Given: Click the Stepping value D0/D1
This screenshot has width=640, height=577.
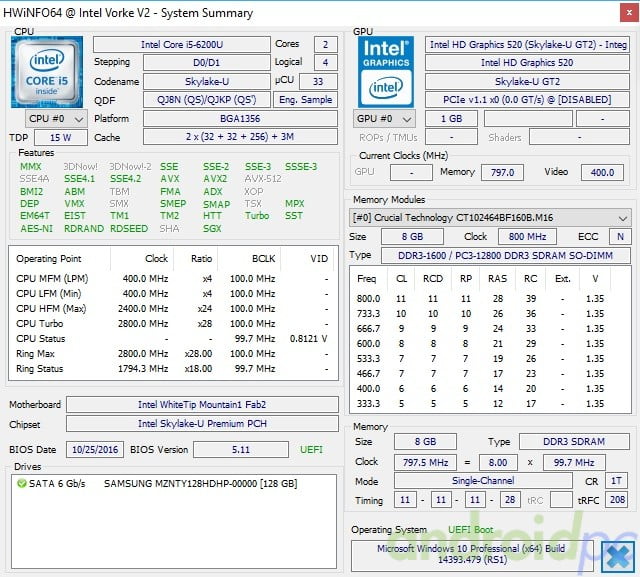Looking at the screenshot, I should [x=206, y=62].
